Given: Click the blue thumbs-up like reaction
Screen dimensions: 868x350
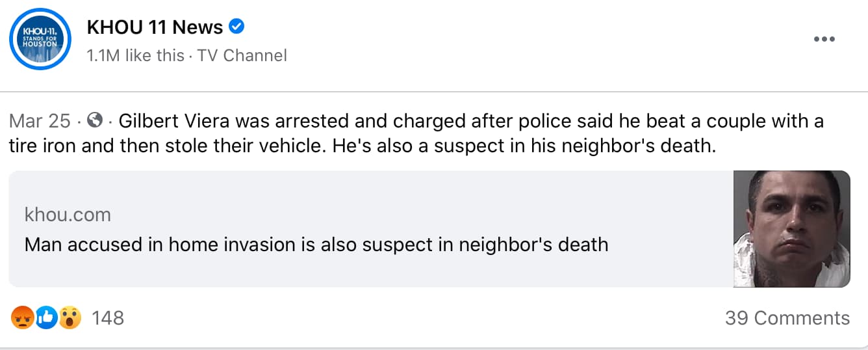Looking at the screenshot, I should 46,317.
